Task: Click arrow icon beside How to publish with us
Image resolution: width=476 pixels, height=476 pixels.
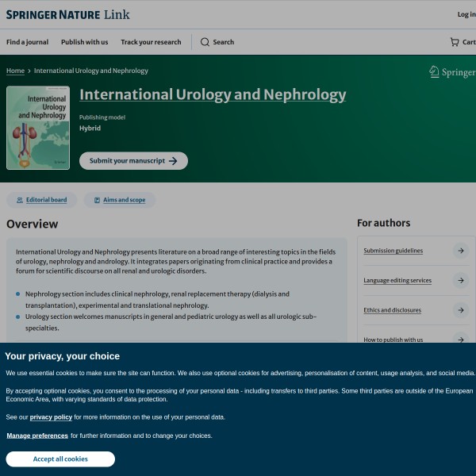Action: tap(460, 339)
